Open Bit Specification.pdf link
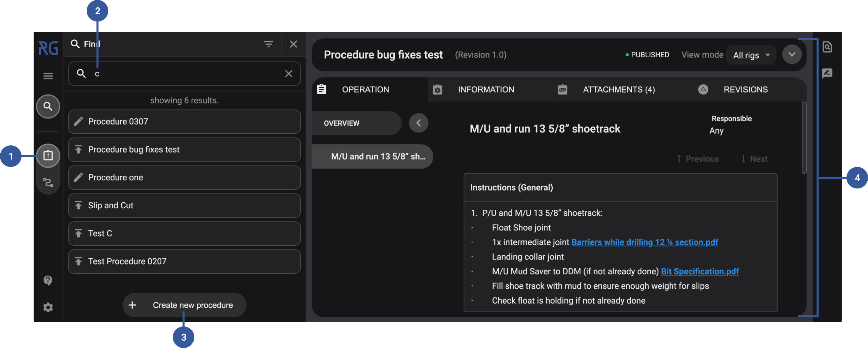The width and height of the screenshot is (868, 348). point(700,272)
